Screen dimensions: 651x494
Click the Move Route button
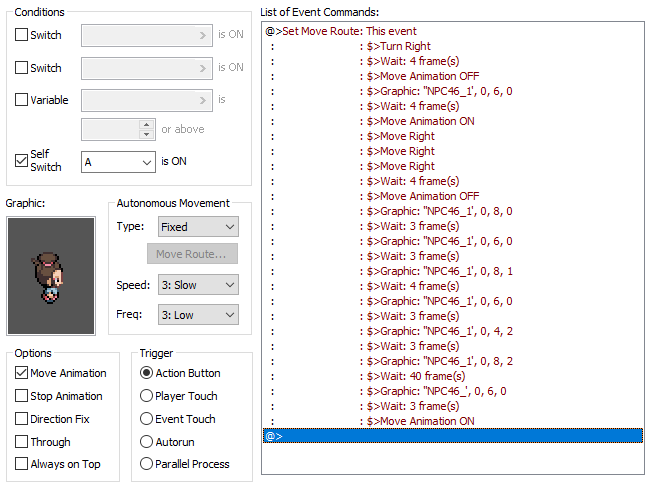pos(192,254)
